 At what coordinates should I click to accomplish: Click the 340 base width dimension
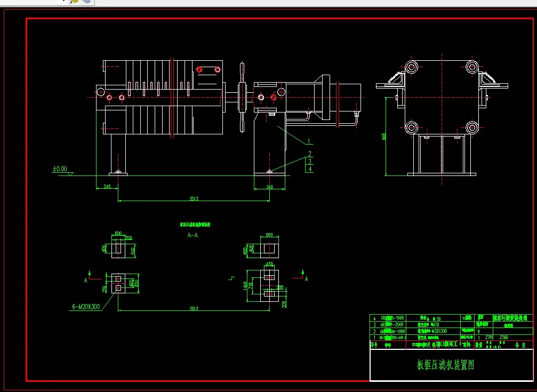tap(269, 187)
